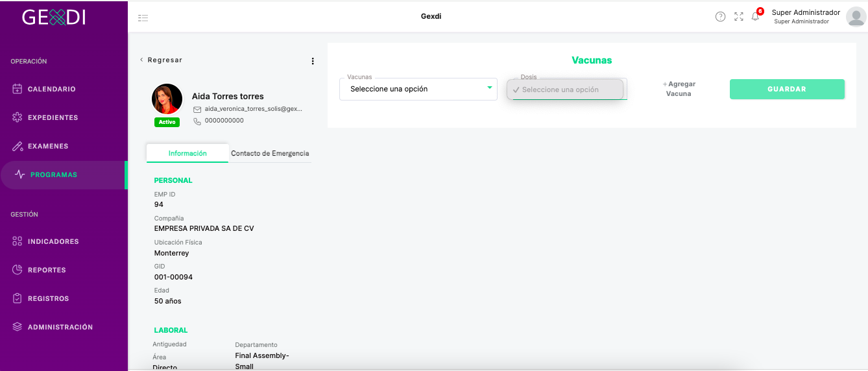Click the Vacunas dropdown green arrow

pos(490,88)
